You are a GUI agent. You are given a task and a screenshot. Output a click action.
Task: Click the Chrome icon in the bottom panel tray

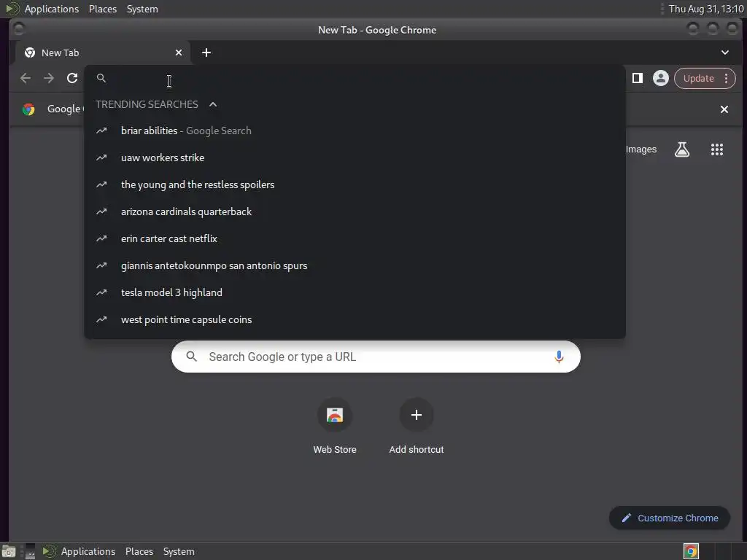(691, 551)
